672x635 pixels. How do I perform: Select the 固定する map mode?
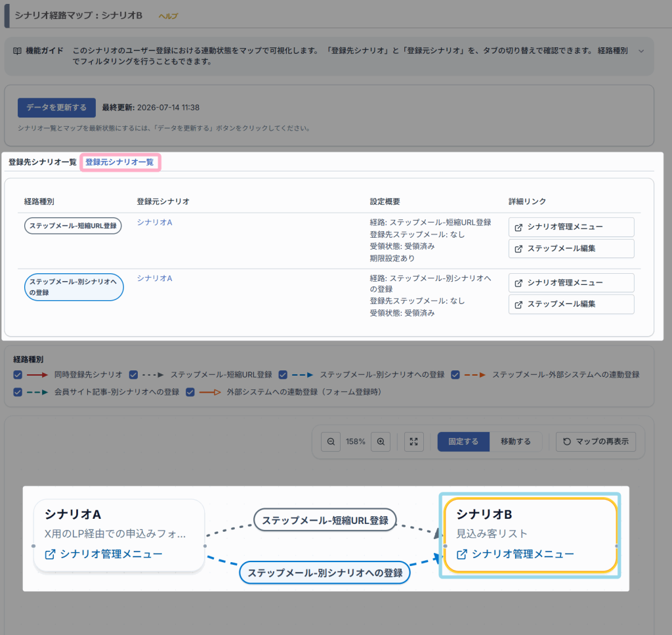pos(463,442)
